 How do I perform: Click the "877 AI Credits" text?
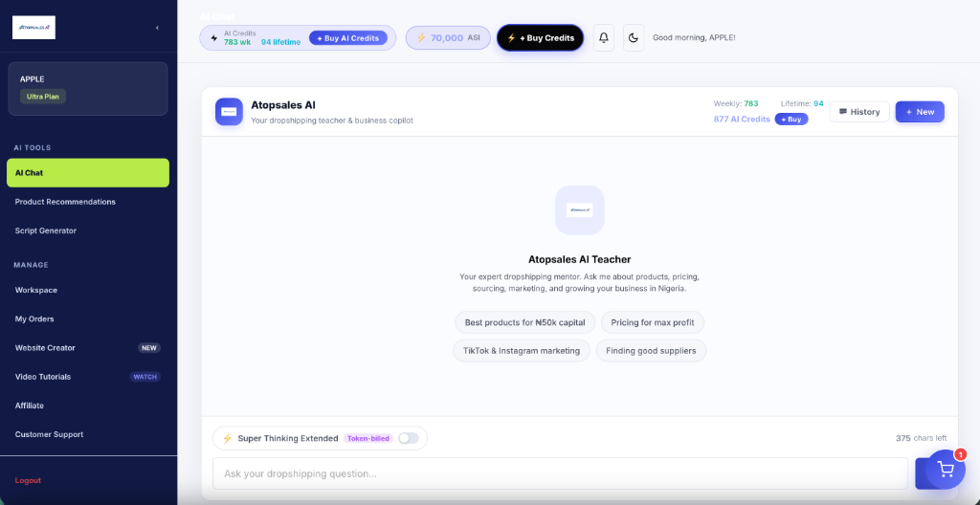point(742,119)
